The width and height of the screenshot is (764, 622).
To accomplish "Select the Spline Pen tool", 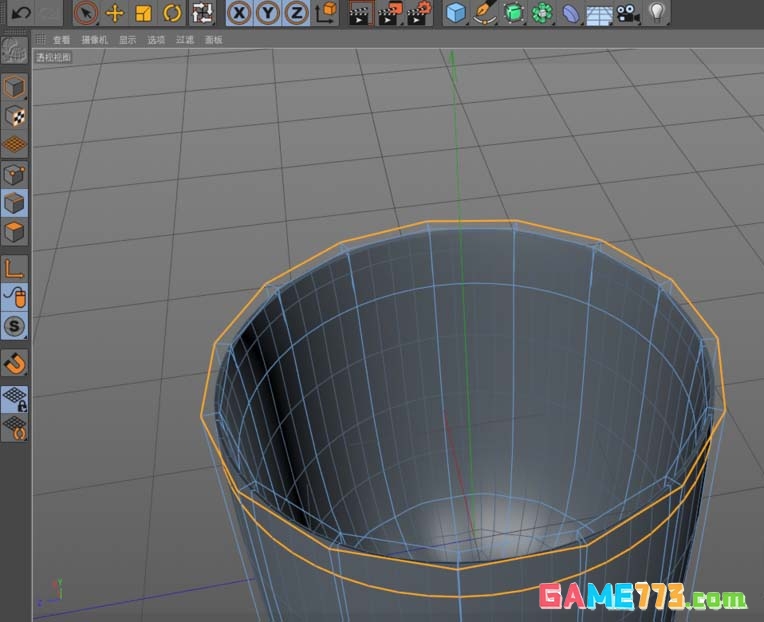I will [x=485, y=13].
